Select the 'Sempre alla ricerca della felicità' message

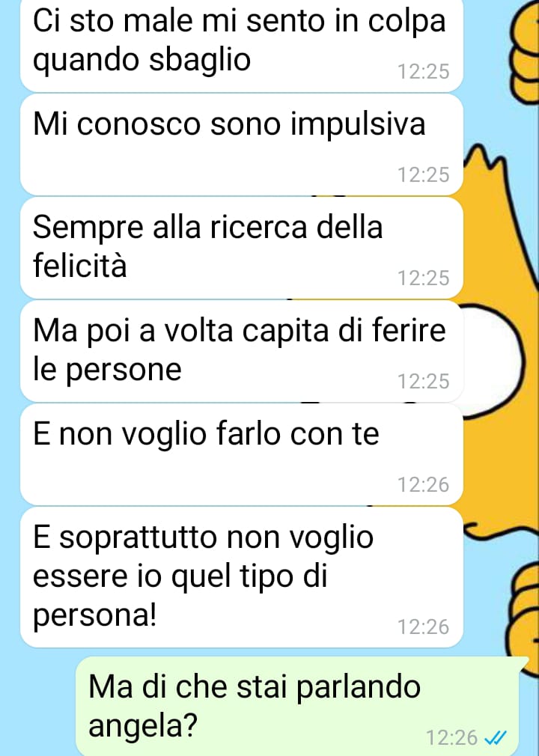(242, 248)
